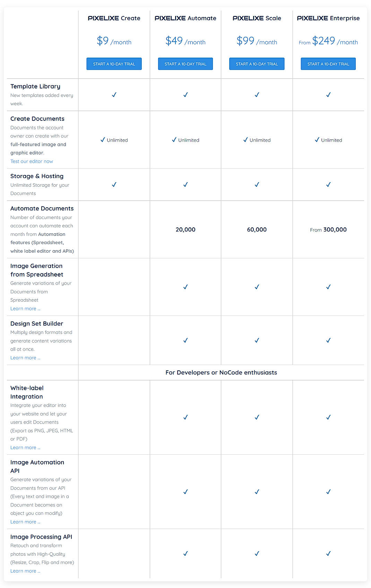Start a 10-day trial for Pixelixe Create
The height and width of the screenshot is (588, 371).
(114, 64)
